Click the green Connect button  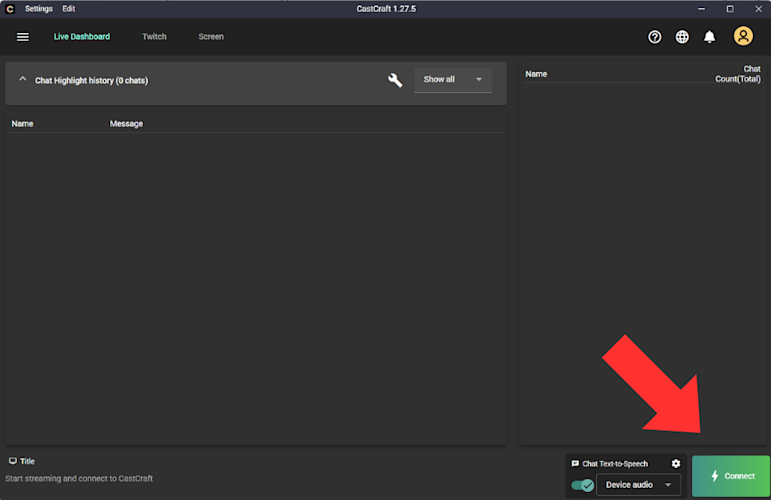click(731, 476)
